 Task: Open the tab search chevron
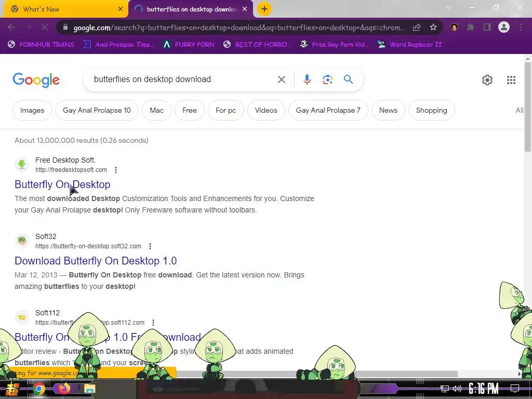(x=448, y=7)
